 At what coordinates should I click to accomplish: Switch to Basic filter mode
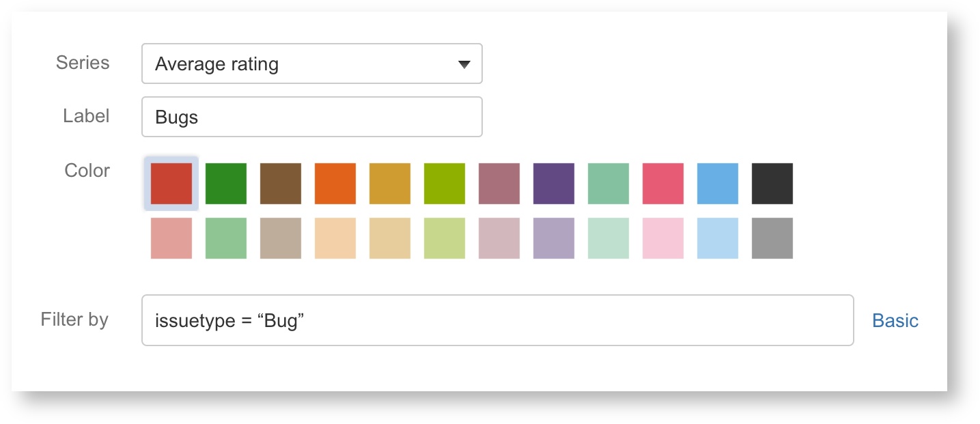(x=895, y=320)
